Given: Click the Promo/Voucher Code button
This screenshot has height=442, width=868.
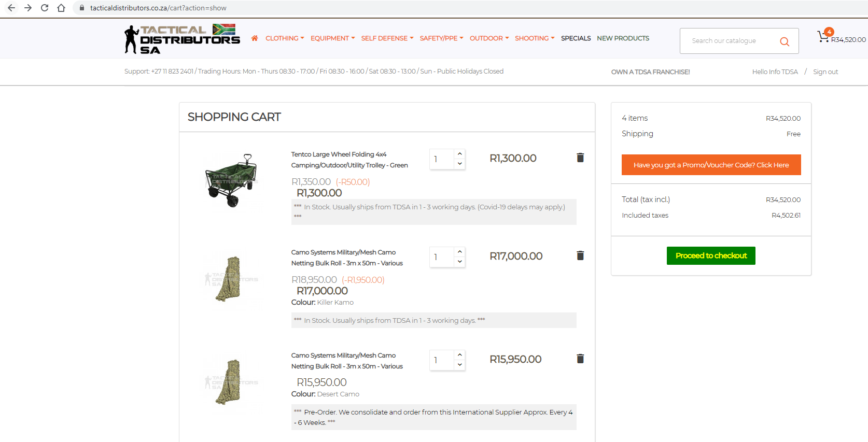Looking at the screenshot, I should coord(711,165).
